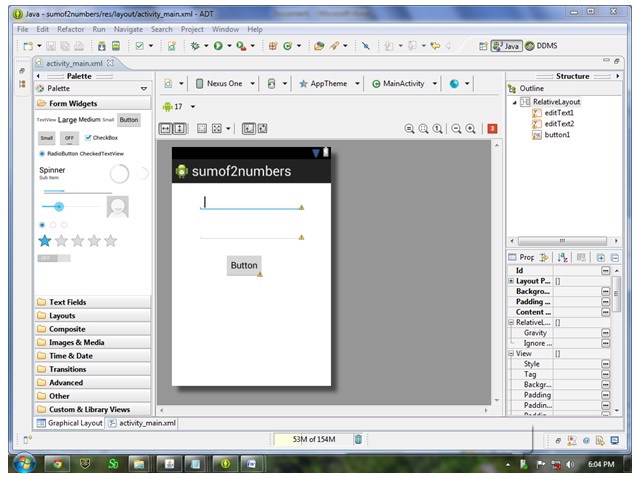Click the first EditText field on canvas
The height and width of the screenshot is (479, 637).
(251, 202)
